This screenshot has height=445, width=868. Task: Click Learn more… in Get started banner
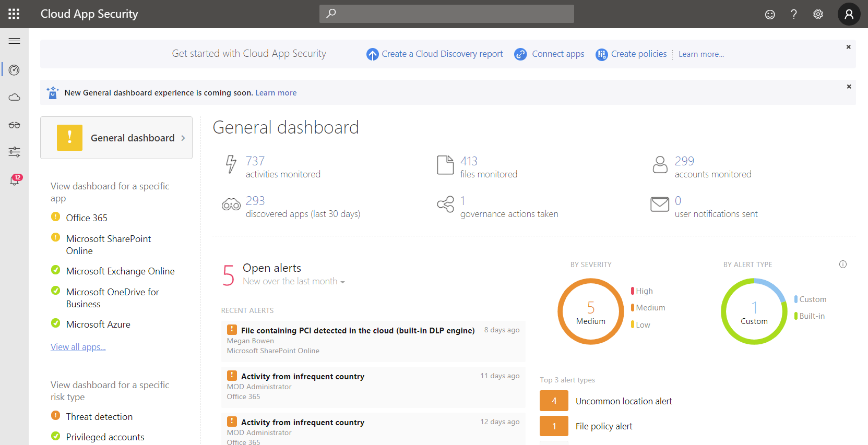click(x=701, y=54)
